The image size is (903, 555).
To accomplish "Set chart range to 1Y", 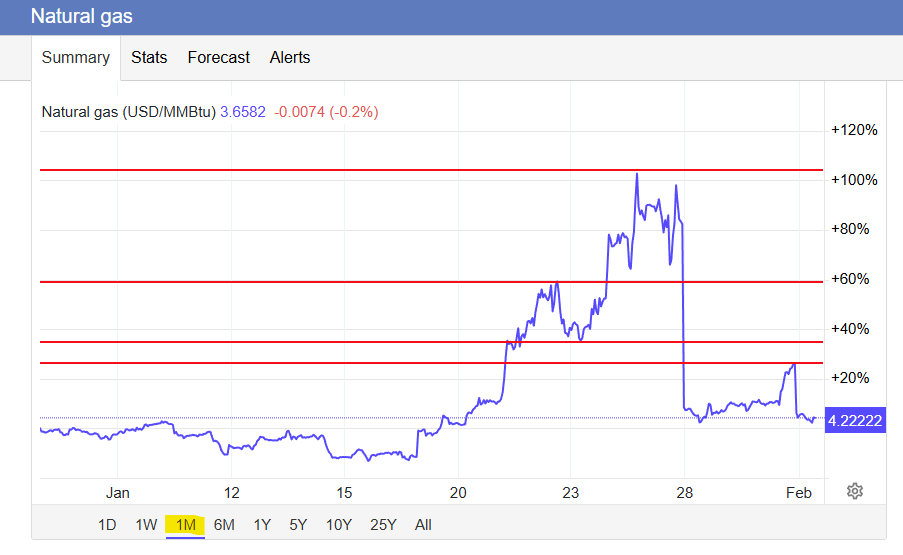I will (x=262, y=524).
